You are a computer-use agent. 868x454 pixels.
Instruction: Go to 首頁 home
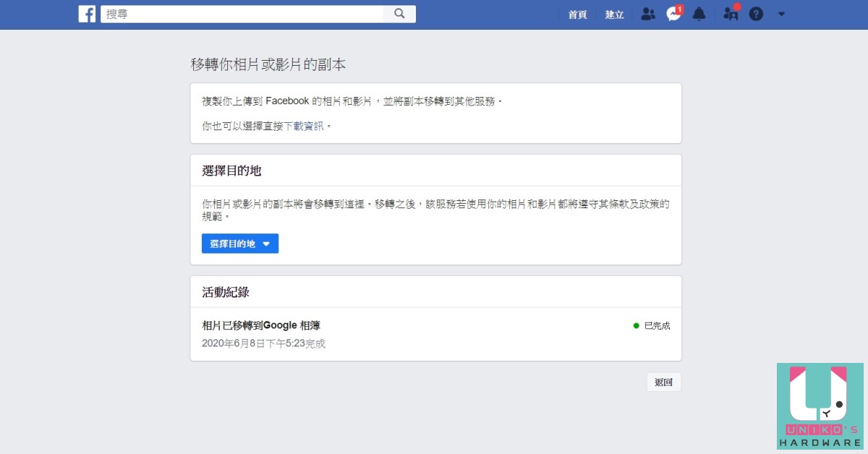[x=577, y=14]
